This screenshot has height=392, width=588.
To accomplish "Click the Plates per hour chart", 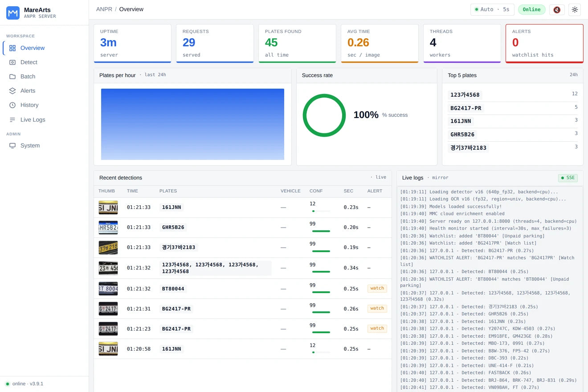I will [x=192, y=124].
